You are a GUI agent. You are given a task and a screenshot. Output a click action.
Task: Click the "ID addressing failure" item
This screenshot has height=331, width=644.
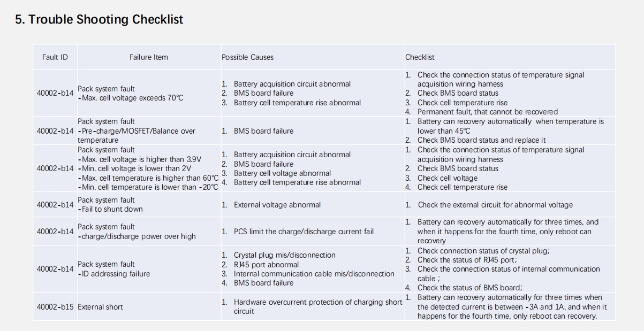click(x=116, y=274)
